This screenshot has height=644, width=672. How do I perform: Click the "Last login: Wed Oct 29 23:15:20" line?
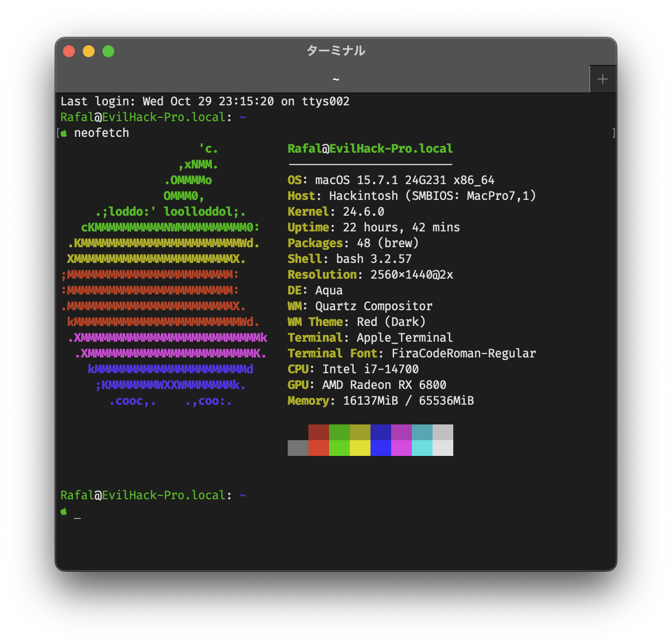click(205, 101)
